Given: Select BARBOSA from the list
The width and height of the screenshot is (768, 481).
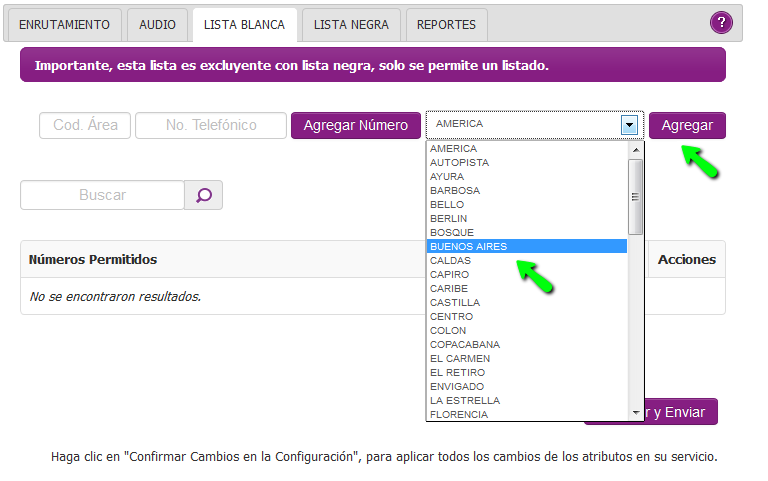Looking at the screenshot, I should tap(527, 191).
